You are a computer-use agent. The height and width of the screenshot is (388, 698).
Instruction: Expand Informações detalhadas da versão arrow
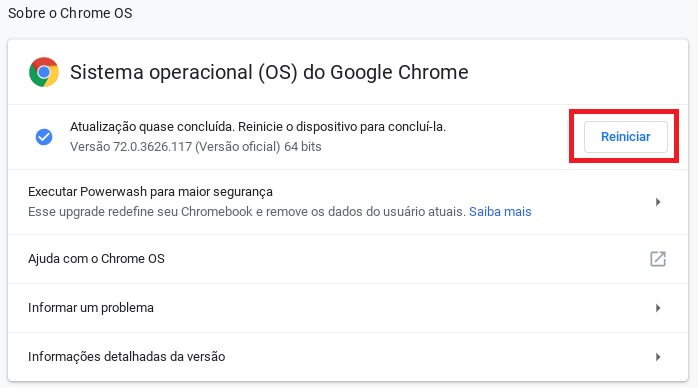pyautogui.click(x=657, y=357)
